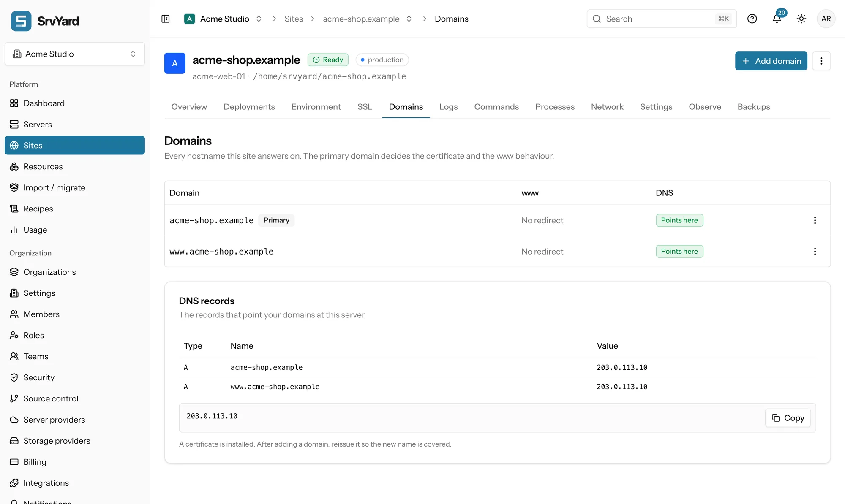
Task: Open Source control in the sidebar
Action: [75, 399]
